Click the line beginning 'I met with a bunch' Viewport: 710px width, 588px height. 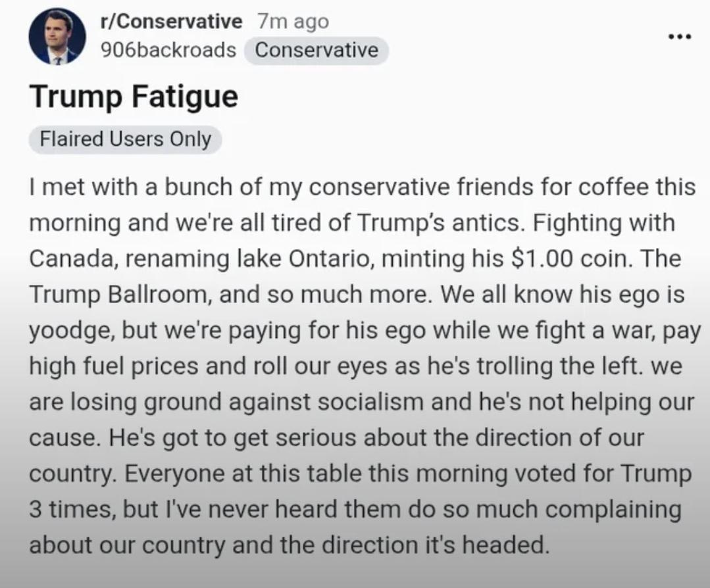(363, 187)
